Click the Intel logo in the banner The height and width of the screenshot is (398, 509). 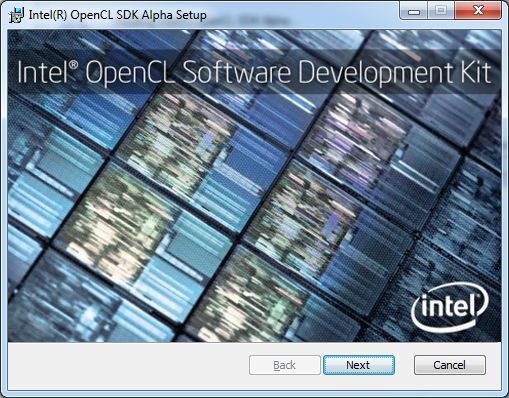point(450,307)
